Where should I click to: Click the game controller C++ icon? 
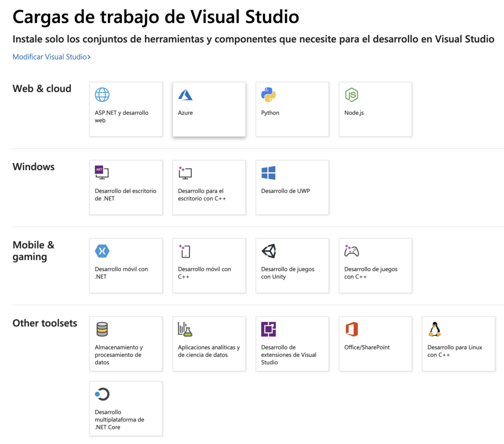click(351, 251)
